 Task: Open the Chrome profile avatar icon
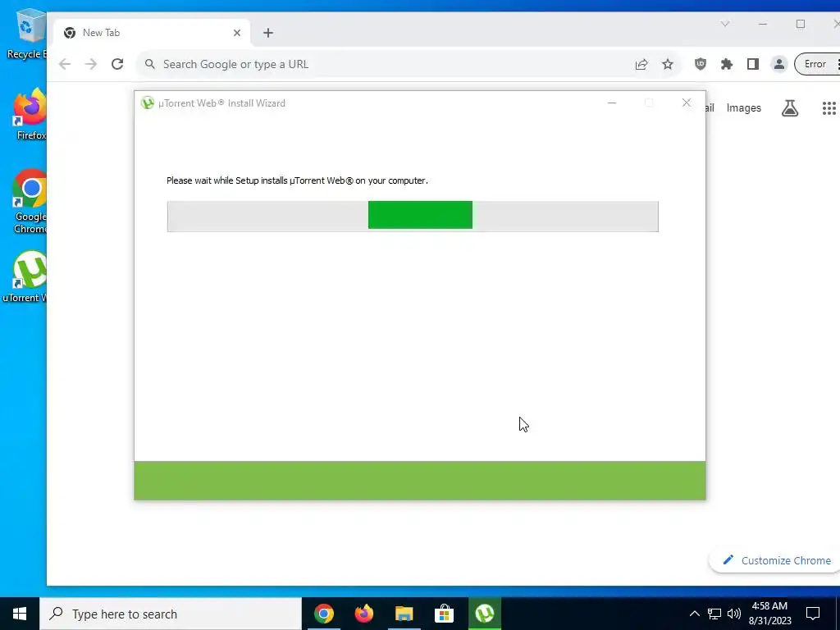pos(779,64)
